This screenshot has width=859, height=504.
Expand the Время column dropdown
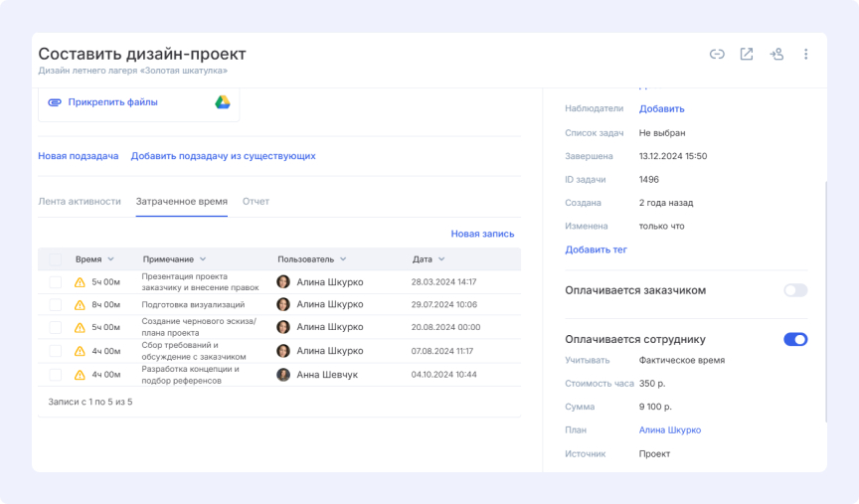110,259
